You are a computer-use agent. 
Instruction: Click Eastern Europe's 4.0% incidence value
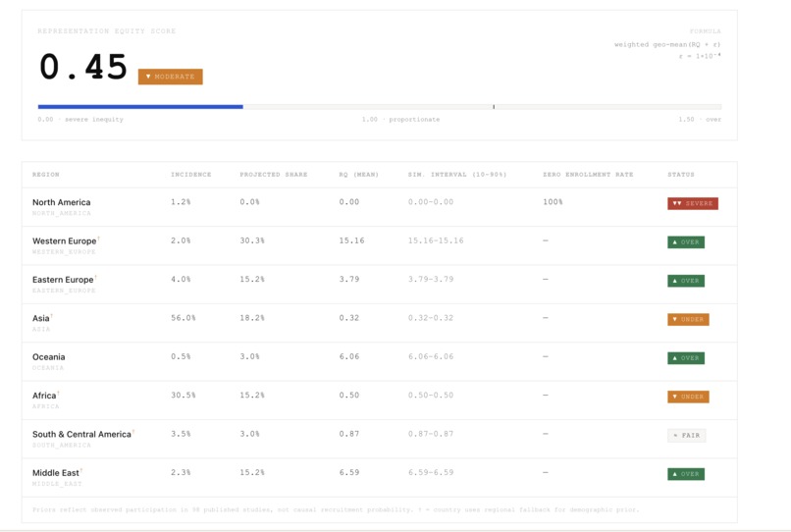point(181,279)
